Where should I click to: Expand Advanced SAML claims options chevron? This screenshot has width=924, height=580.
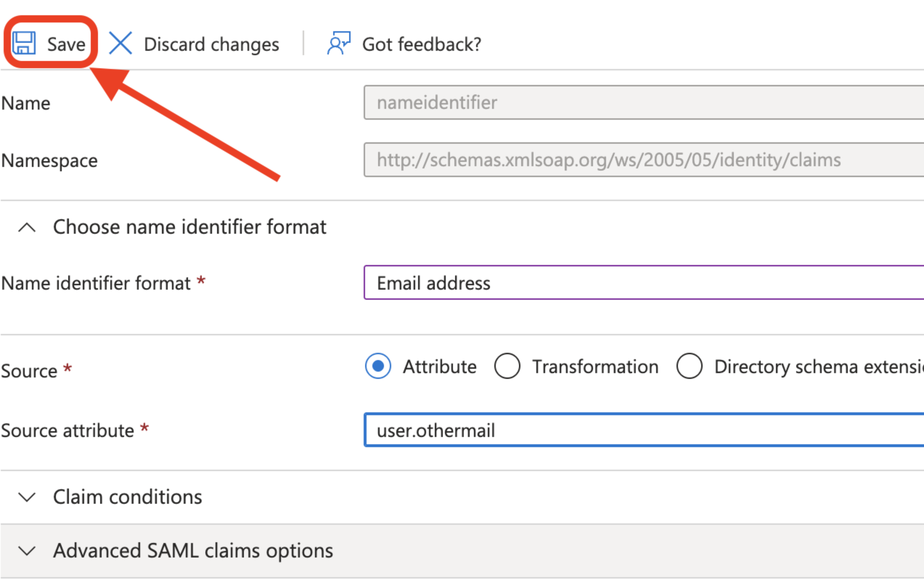27,551
